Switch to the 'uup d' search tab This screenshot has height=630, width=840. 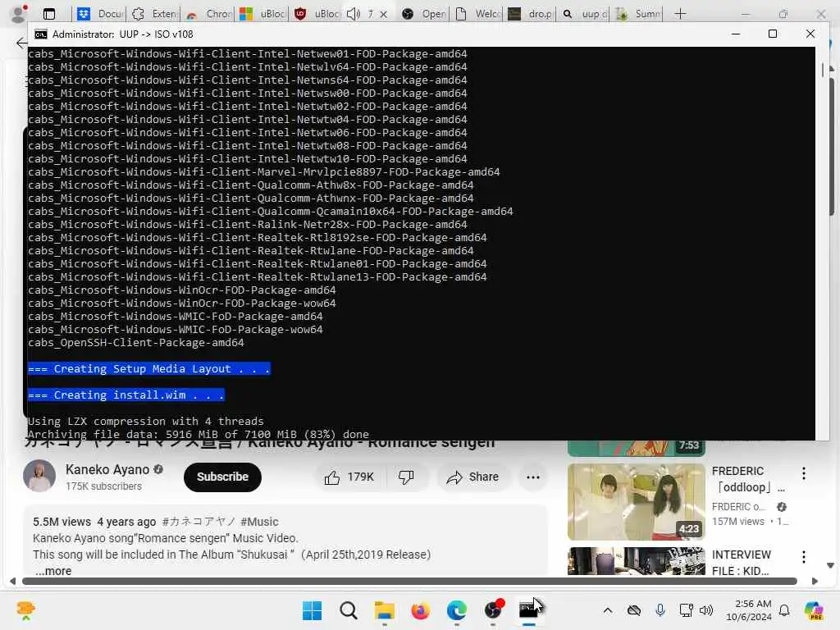pyautogui.click(x=584, y=14)
